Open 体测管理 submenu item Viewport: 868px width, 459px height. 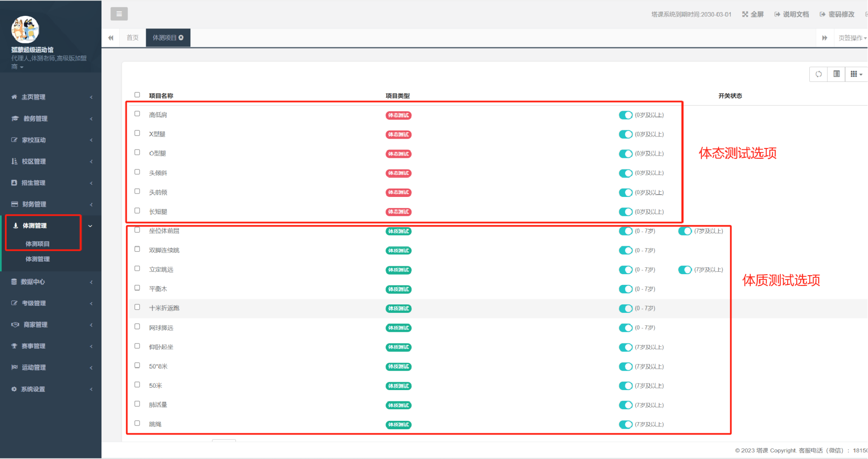(38, 259)
